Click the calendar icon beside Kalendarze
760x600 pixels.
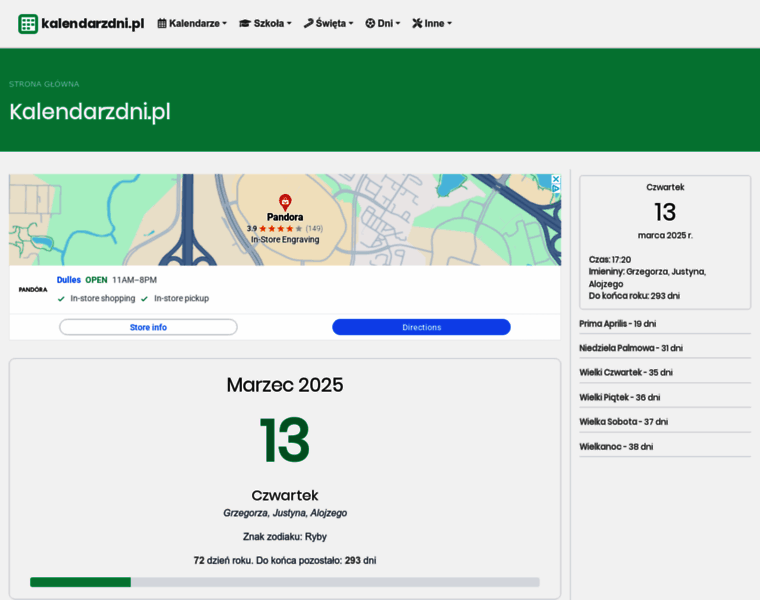coord(162,23)
